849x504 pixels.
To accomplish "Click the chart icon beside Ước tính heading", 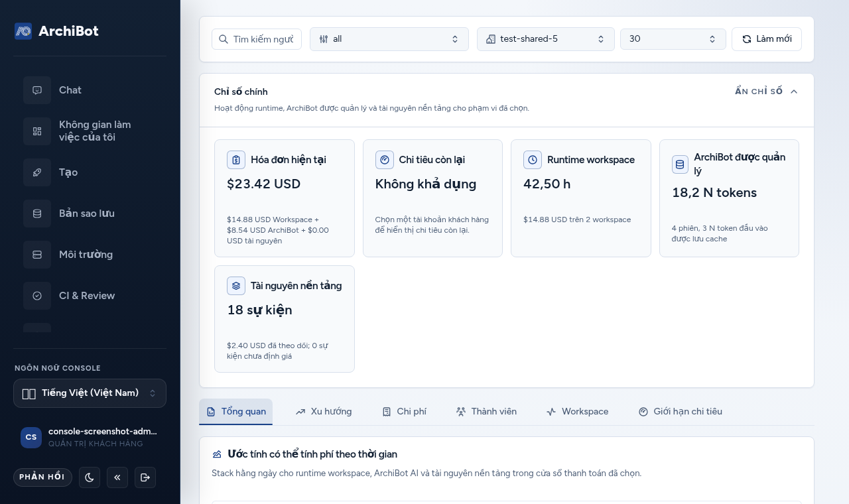I will pyautogui.click(x=217, y=454).
